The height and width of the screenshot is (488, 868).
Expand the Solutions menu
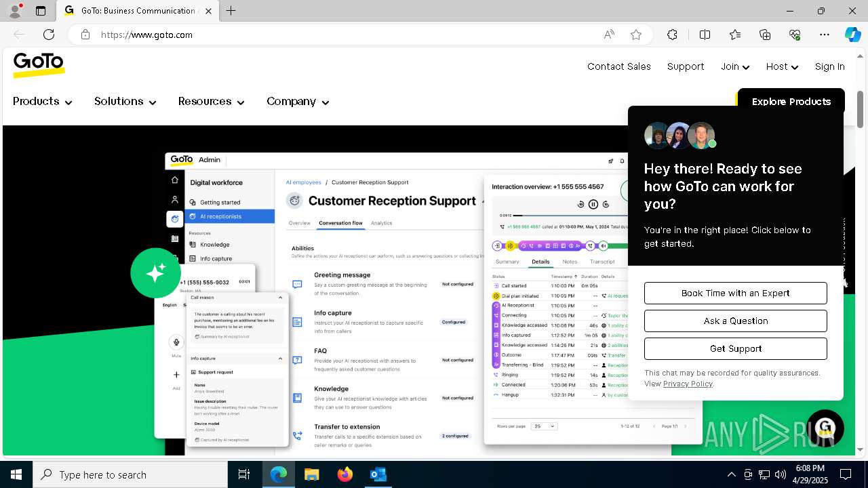coord(125,101)
